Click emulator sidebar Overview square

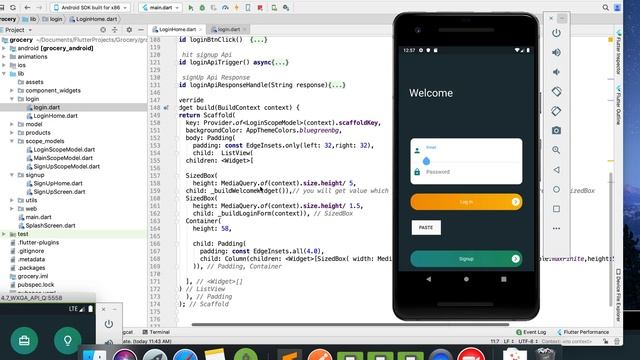[556, 209]
